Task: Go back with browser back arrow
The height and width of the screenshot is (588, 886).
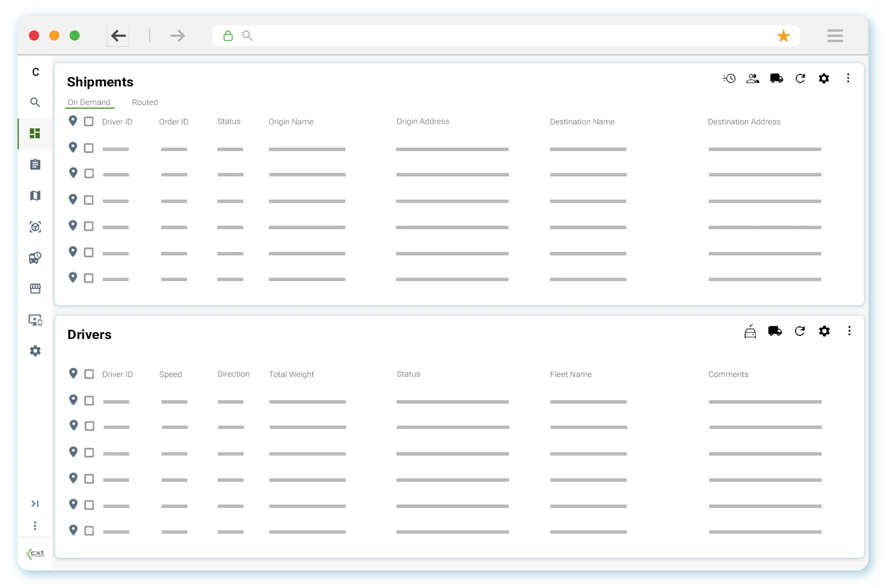Action: pos(118,35)
